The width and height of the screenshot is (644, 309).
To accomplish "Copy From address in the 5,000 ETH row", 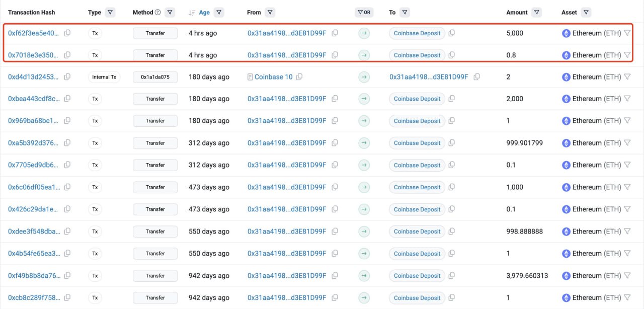I will point(335,33).
